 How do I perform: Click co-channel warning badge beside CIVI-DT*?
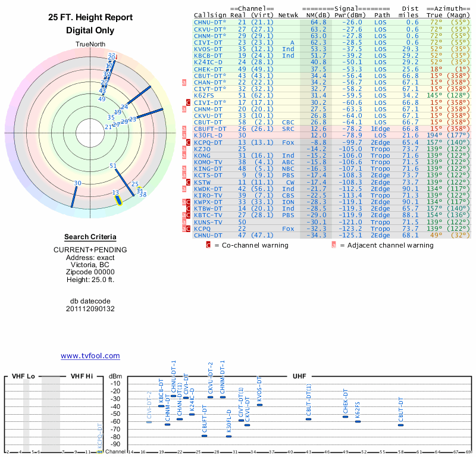188,102
